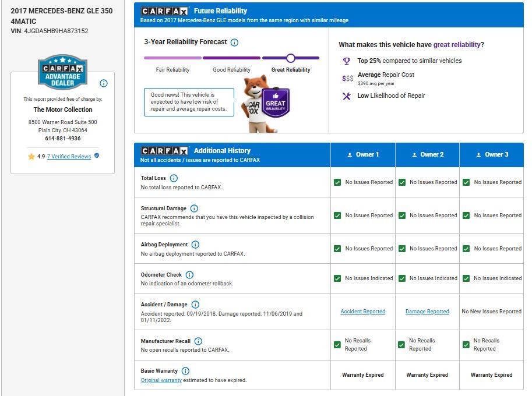Open Odometer Check info icon
532x396 pixels.
[189, 275]
